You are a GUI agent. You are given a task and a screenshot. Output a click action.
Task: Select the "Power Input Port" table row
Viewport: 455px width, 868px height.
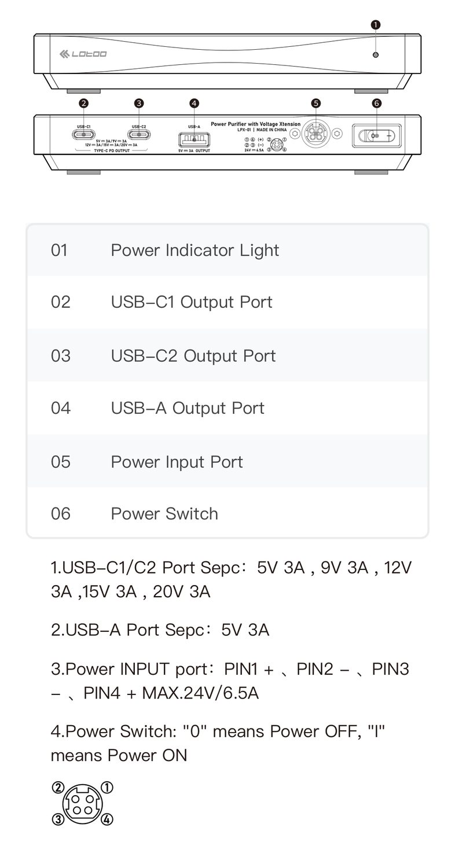pos(227,461)
